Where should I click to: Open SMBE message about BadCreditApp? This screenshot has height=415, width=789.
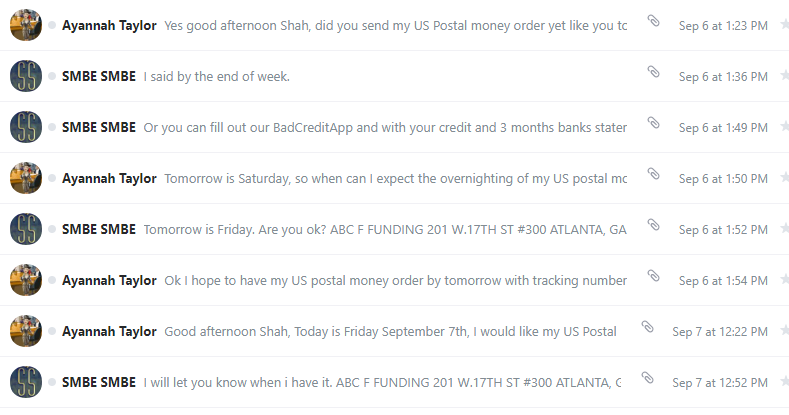point(394,127)
